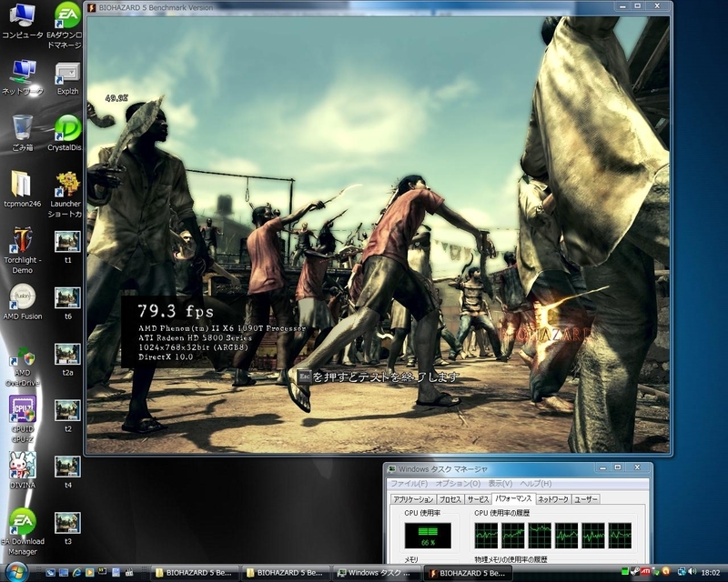Launch AMD OverDrive shortcut

(x=22, y=366)
